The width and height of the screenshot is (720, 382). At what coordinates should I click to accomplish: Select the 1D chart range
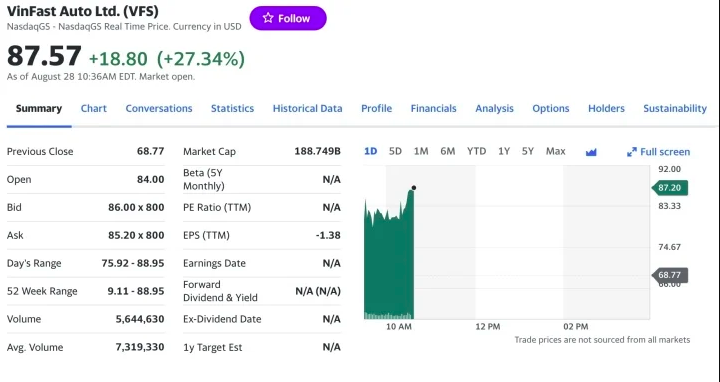click(x=371, y=151)
